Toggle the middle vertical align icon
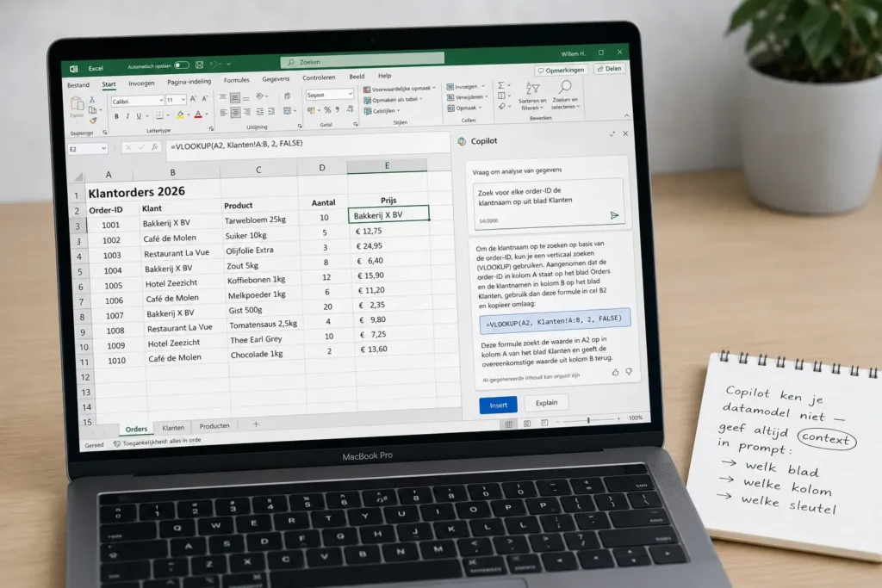 click(x=234, y=98)
